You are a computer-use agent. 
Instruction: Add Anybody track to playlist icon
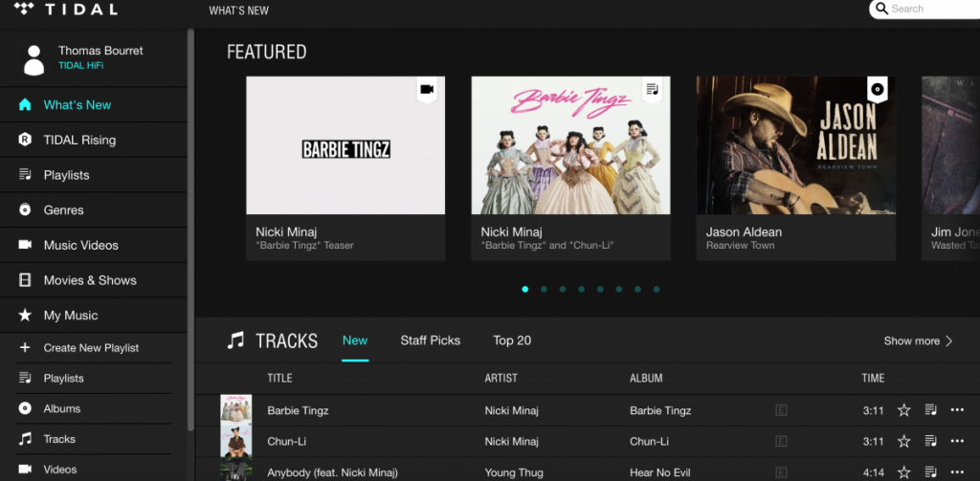point(930,471)
